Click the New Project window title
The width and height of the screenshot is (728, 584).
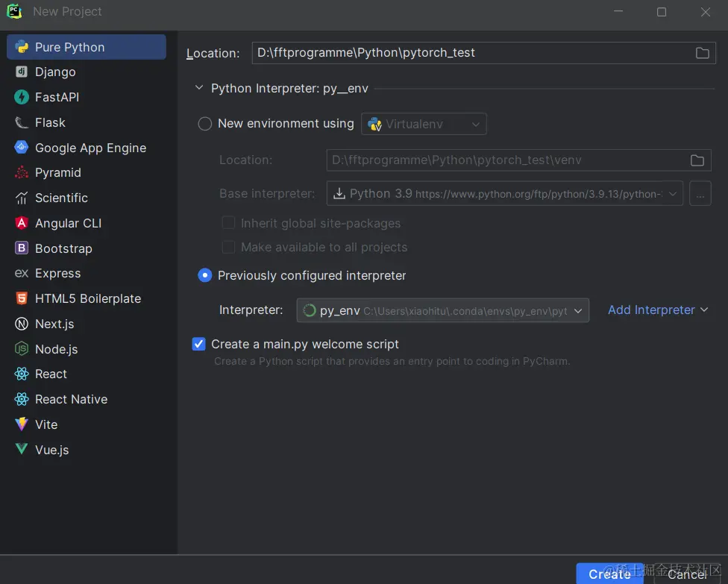(67, 12)
